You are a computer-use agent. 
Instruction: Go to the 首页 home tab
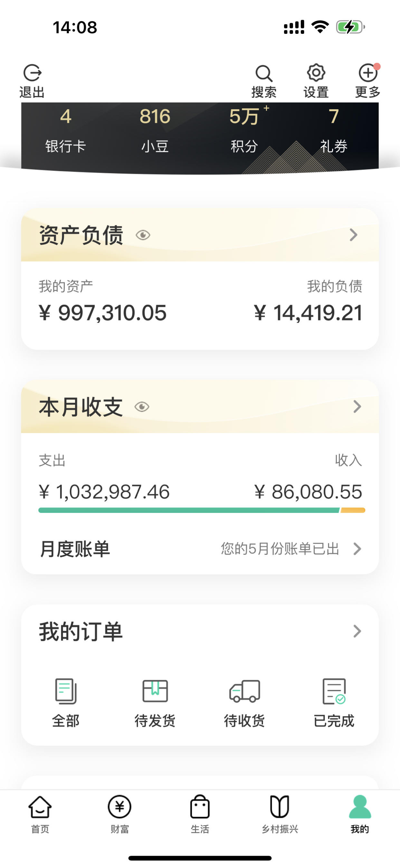[40, 814]
